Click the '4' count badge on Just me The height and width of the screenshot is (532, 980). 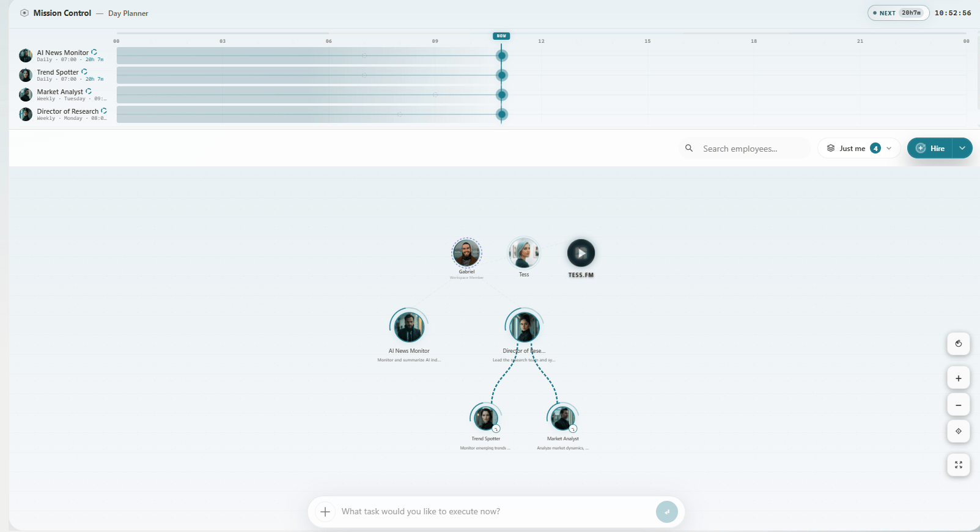[875, 148]
